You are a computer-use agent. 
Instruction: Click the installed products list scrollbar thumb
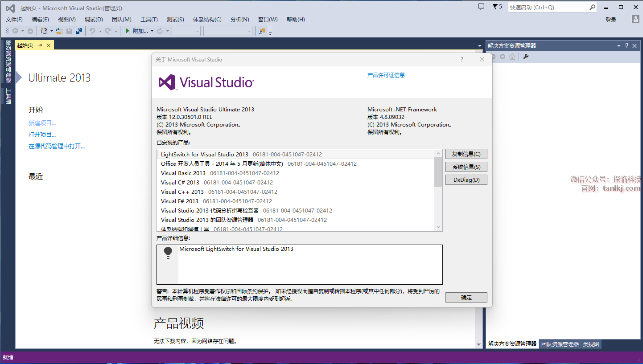(438, 172)
